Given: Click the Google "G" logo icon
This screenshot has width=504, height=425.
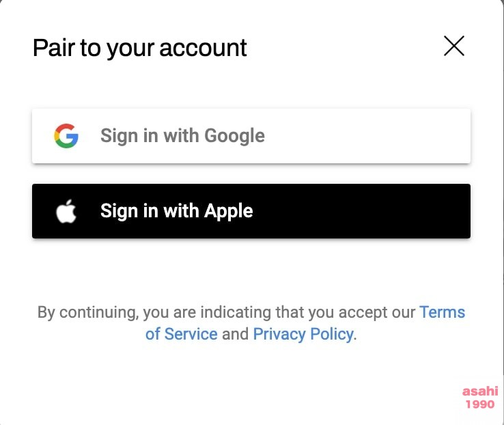Looking at the screenshot, I should tap(66, 136).
